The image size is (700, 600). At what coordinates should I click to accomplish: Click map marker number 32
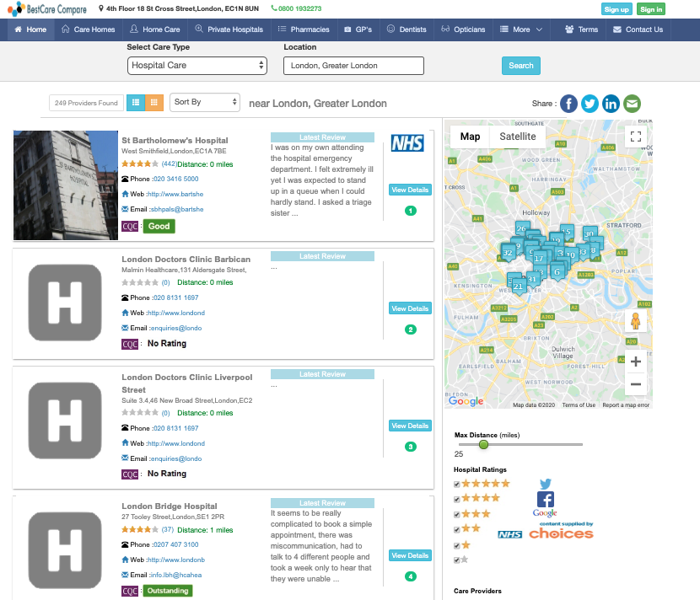click(508, 253)
